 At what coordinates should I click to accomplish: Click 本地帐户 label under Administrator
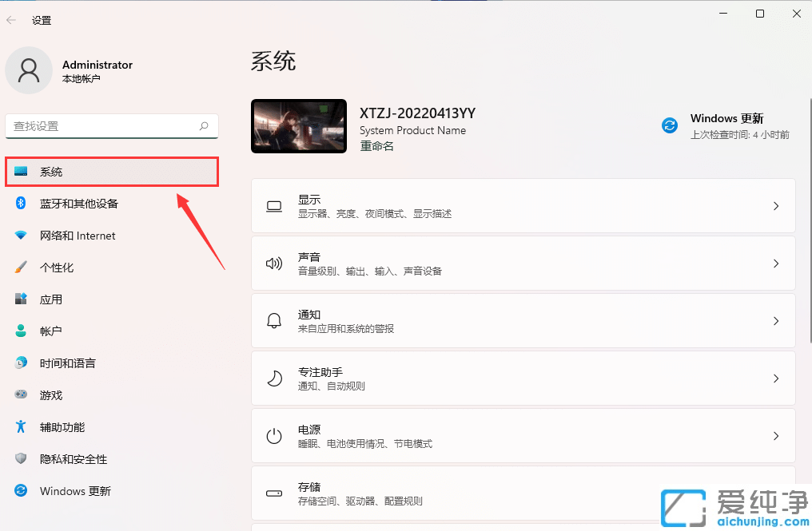pos(82,79)
